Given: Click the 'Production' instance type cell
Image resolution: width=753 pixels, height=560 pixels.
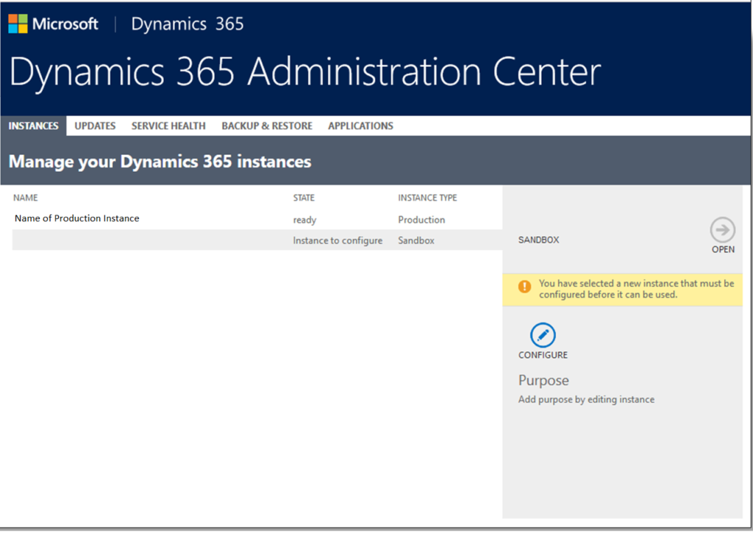Looking at the screenshot, I should click(421, 220).
